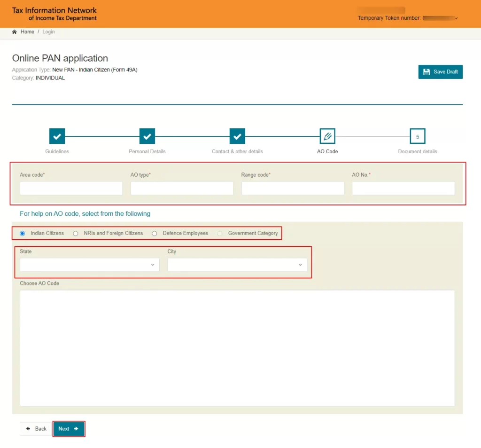The width and height of the screenshot is (481, 448).
Task: Click the Contact & other details checkmark icon
Action: [237, 136]
